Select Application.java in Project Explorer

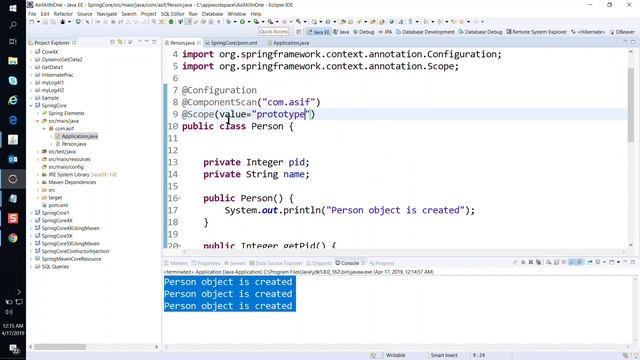click(x=76, y=136)
